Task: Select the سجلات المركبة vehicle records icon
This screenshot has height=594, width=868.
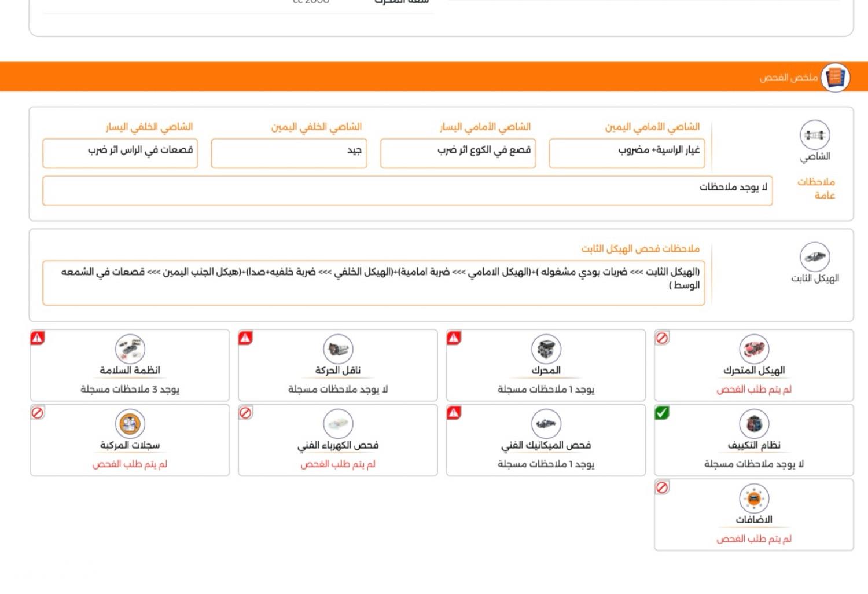Action: pos(130,424)
